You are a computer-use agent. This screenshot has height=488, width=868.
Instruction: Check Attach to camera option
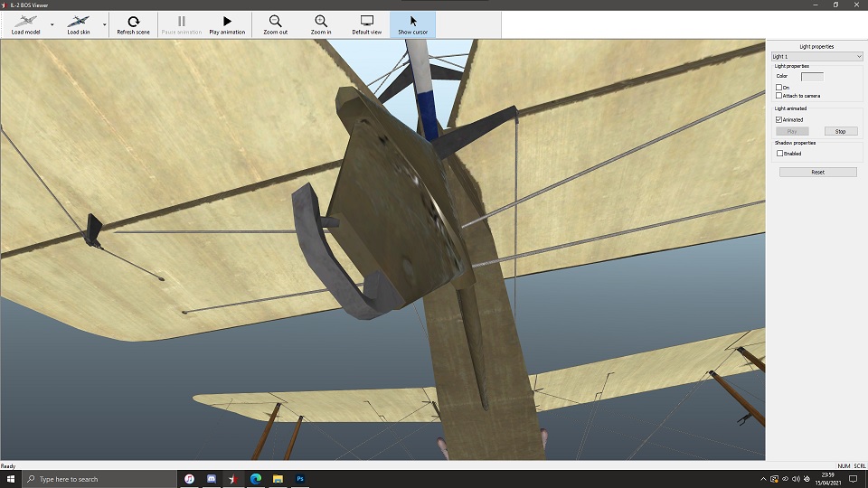(x=779, y=96)
